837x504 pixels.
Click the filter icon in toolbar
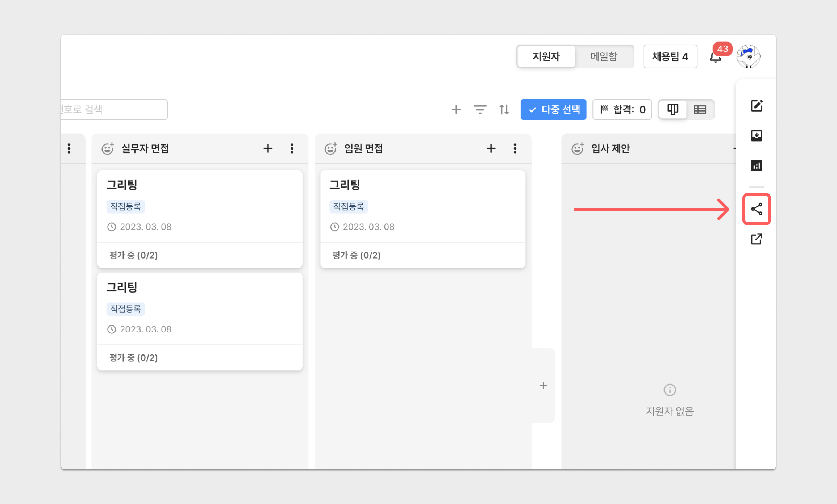[480, 109]
